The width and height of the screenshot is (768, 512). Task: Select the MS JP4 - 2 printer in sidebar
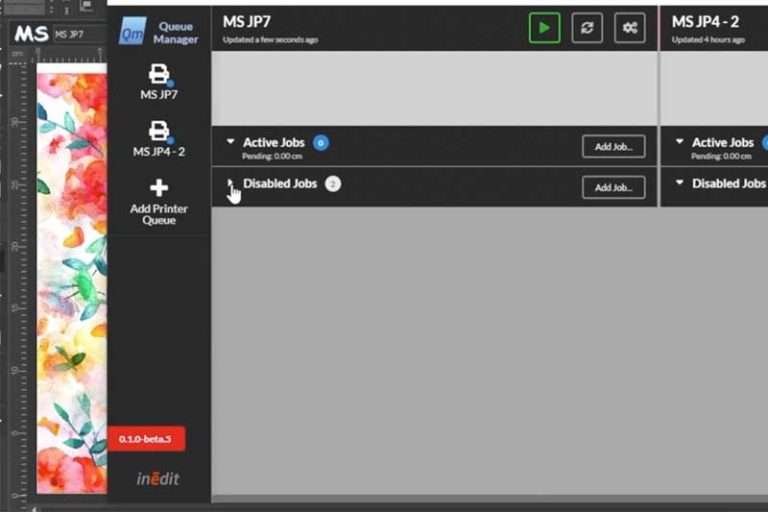coord(159,138)
